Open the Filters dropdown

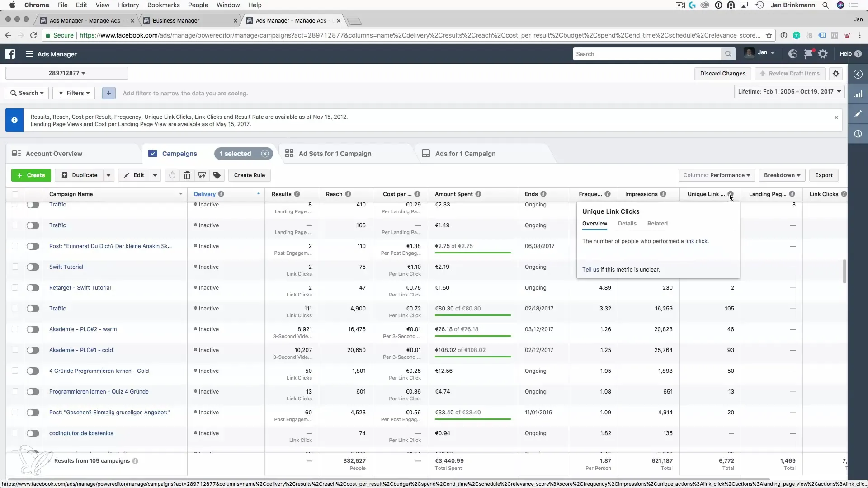click(74, 93)
